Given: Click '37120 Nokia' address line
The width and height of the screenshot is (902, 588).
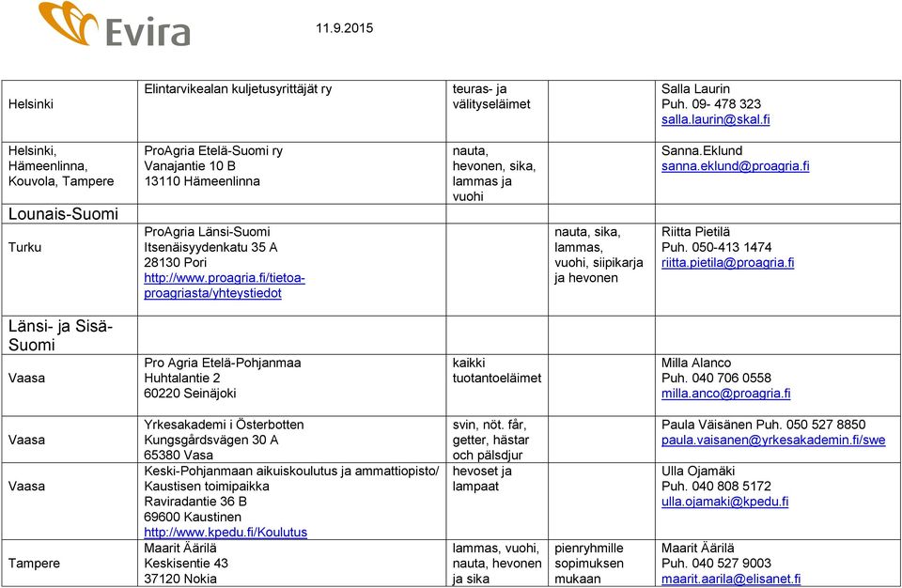Looking at the screenshot, I should pos(180,579).
